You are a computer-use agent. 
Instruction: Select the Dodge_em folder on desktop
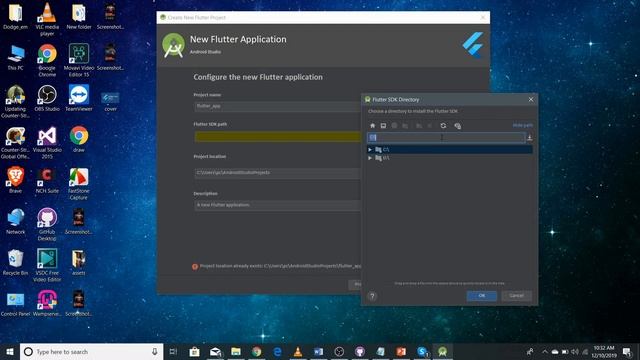coord(16,16)
